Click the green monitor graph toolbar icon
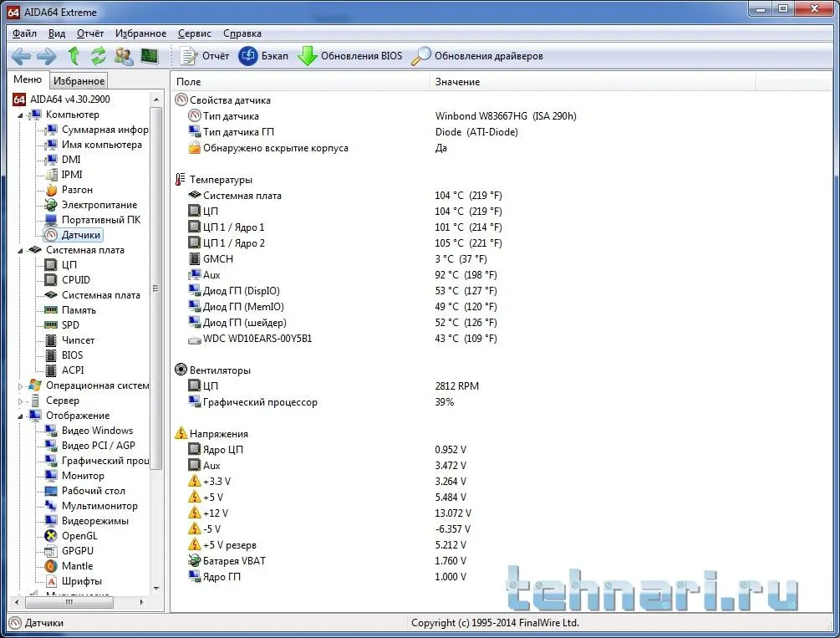This screenshot has height=638, width=840. [150, 56]
